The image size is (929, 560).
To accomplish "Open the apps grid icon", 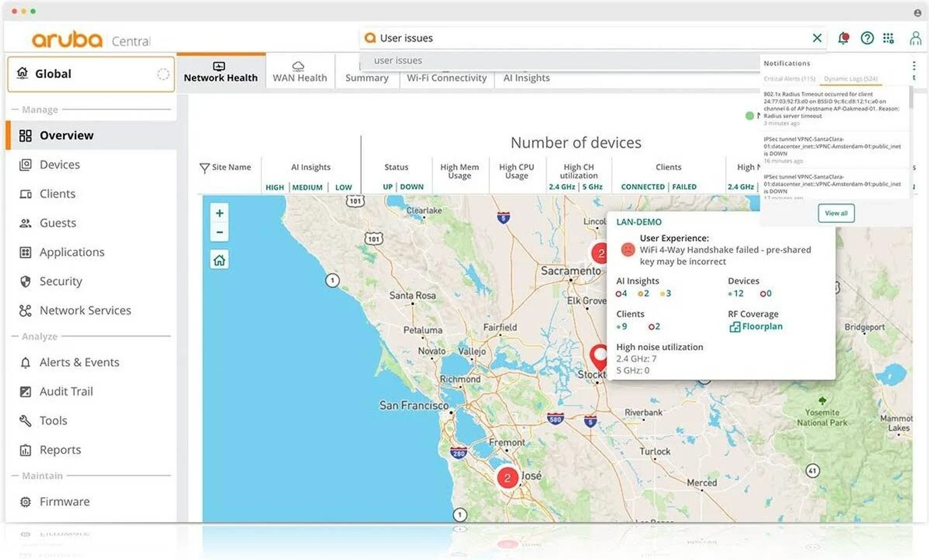I will (x=888, y=38).
